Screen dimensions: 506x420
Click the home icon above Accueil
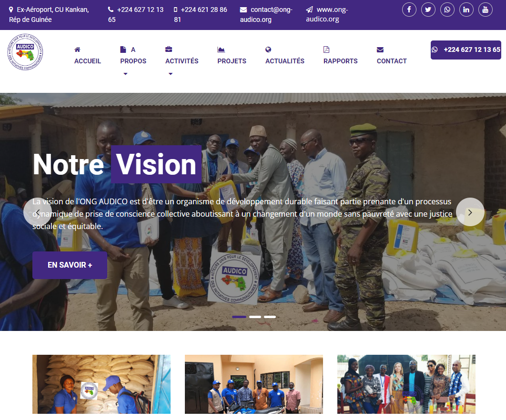(x=77, y=50)
